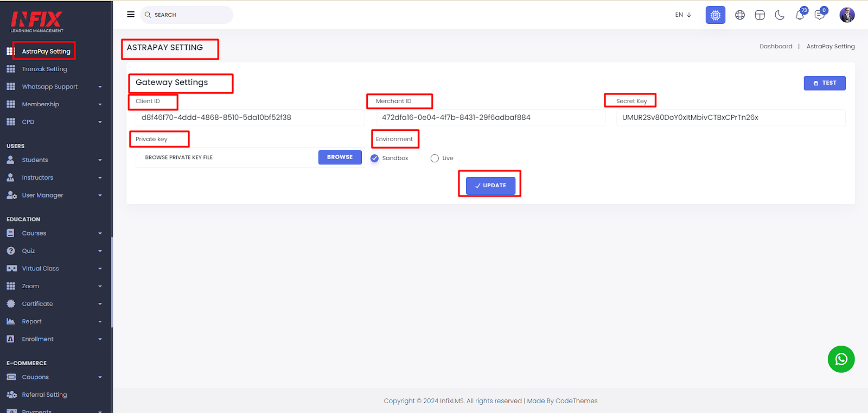The width and height of the screenshot is (868, 413).
Task: Expand Membership menu arrow
Action: coord(100,105)
